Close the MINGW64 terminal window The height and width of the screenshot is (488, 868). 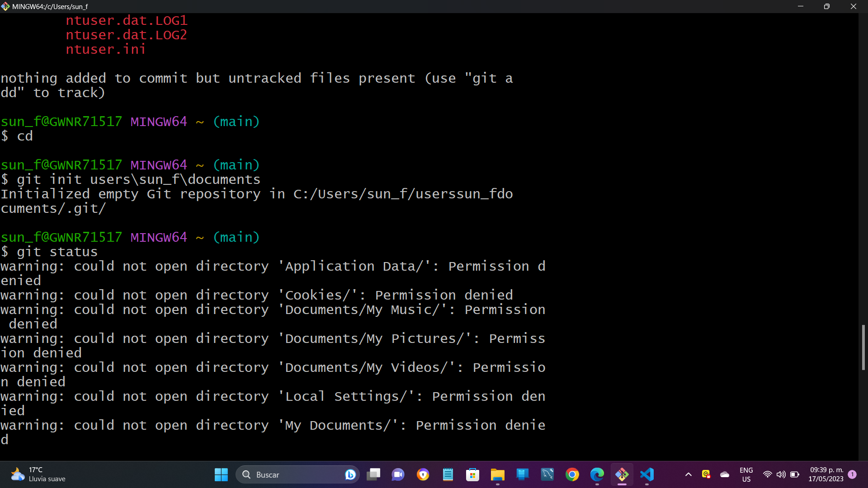tap(854, 6)
